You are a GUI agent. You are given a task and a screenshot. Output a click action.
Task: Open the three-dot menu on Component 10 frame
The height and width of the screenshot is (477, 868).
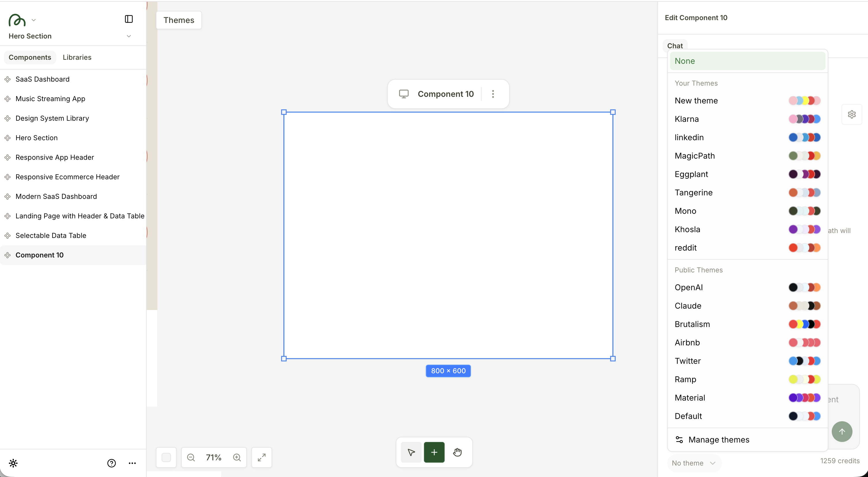click(493, 94)
